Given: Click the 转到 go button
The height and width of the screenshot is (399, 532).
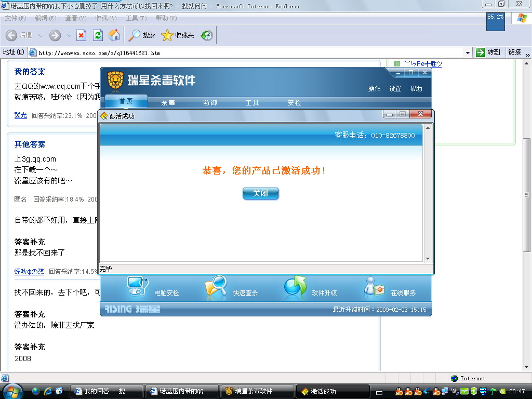Looking at the screenshot, I should pyautogui.click(x=488, y=52).
